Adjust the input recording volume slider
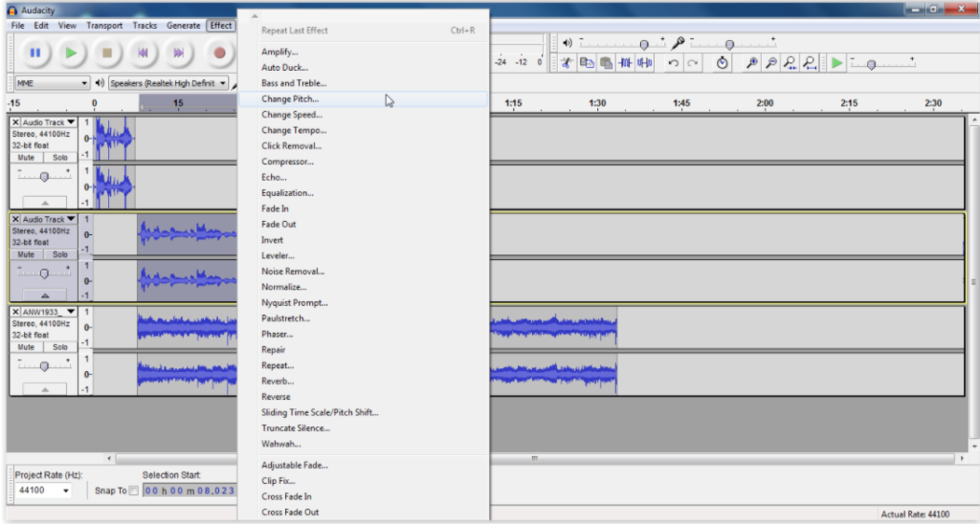The image size is (980, 524). (x=729, y=44)
